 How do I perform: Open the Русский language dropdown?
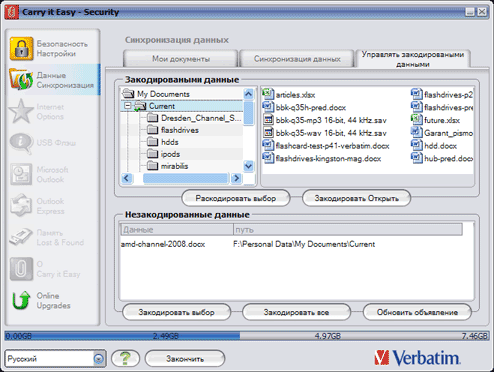(98, 359)
